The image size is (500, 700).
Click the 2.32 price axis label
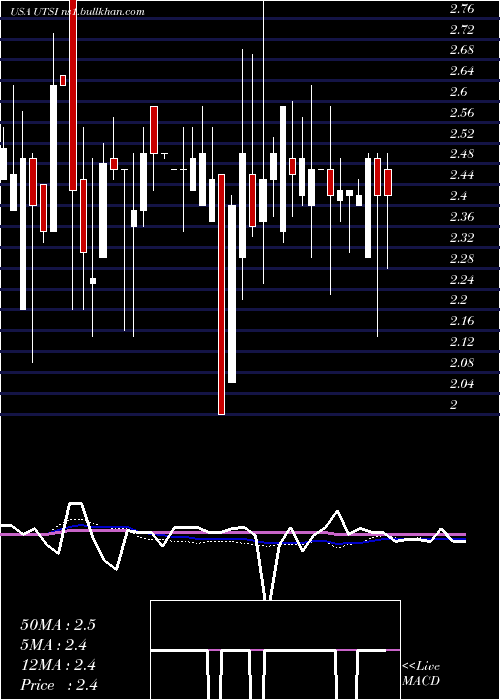pyautogui.click(x=462, y=238)
